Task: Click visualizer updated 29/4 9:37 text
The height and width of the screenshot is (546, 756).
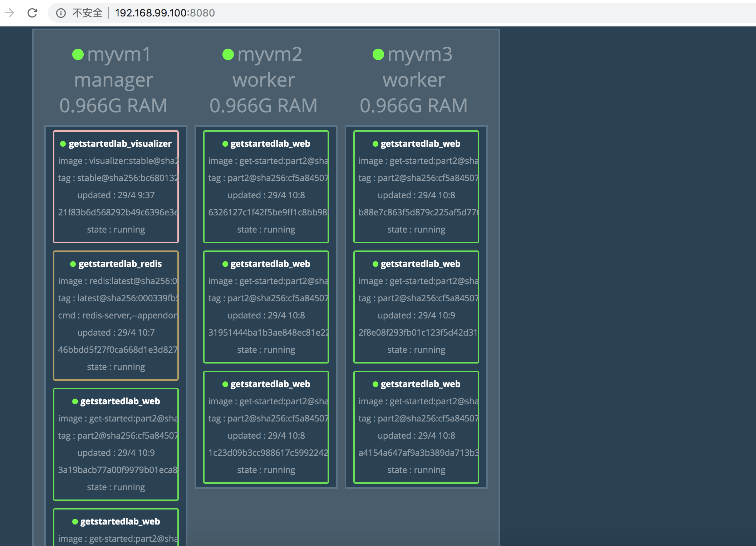Action: click(x=116, y=195)
